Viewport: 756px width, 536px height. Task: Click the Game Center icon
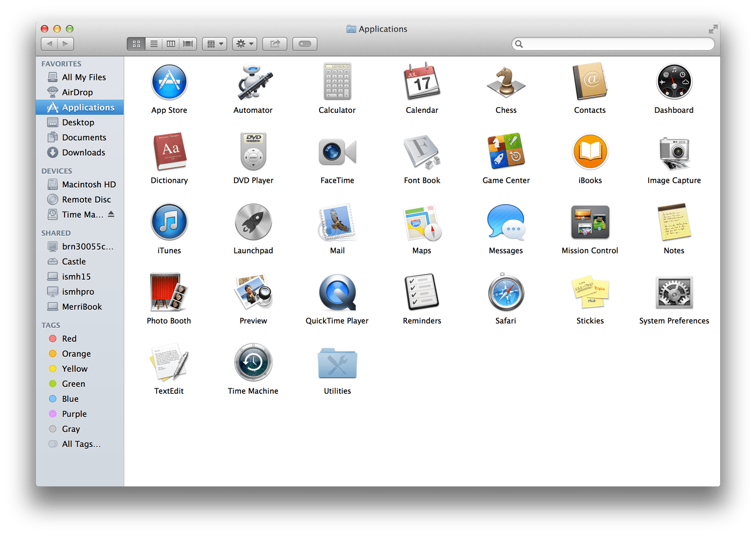coord(506,152)
